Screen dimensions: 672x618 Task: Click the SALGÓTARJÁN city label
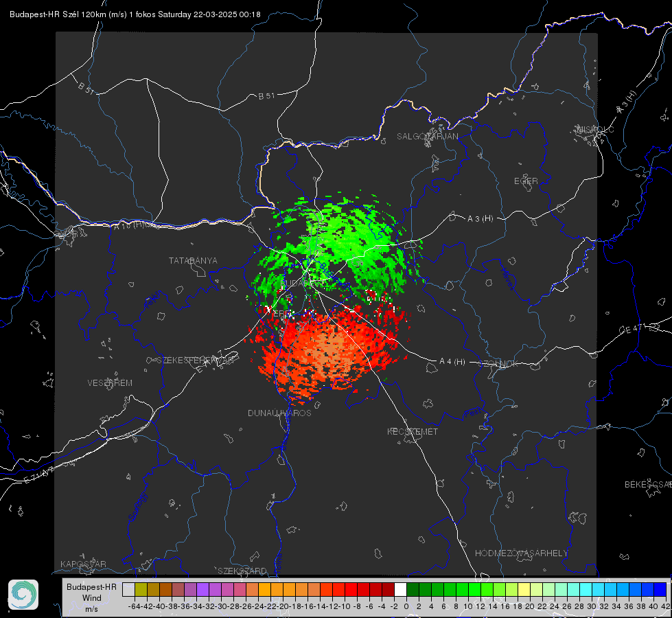(x=427, y=137)
